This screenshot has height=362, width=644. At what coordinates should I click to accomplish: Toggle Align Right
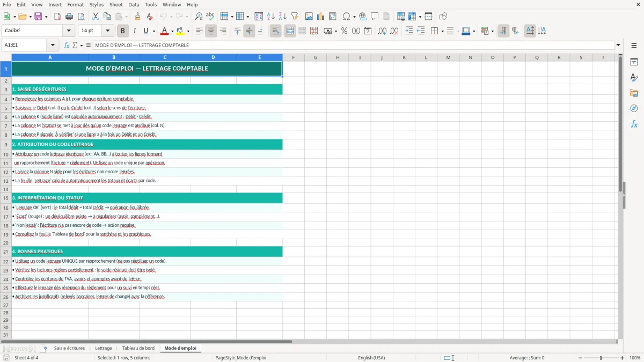click(223, 31)
